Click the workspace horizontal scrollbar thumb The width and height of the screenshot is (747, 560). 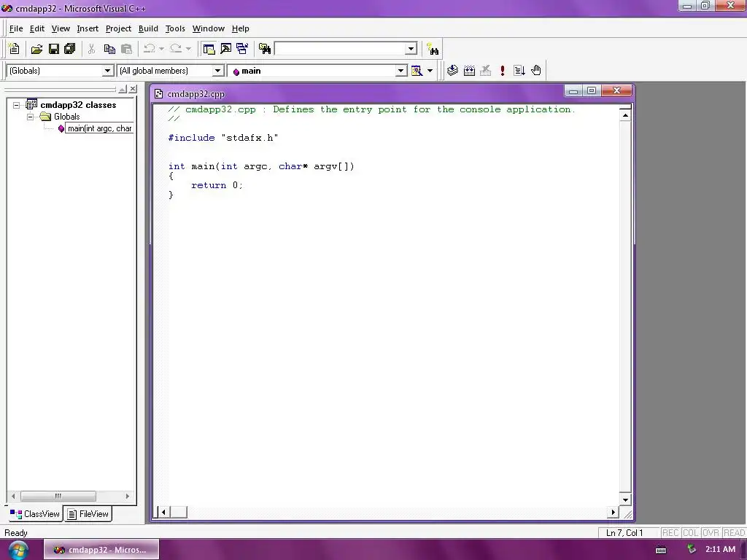tap(58, 496)
